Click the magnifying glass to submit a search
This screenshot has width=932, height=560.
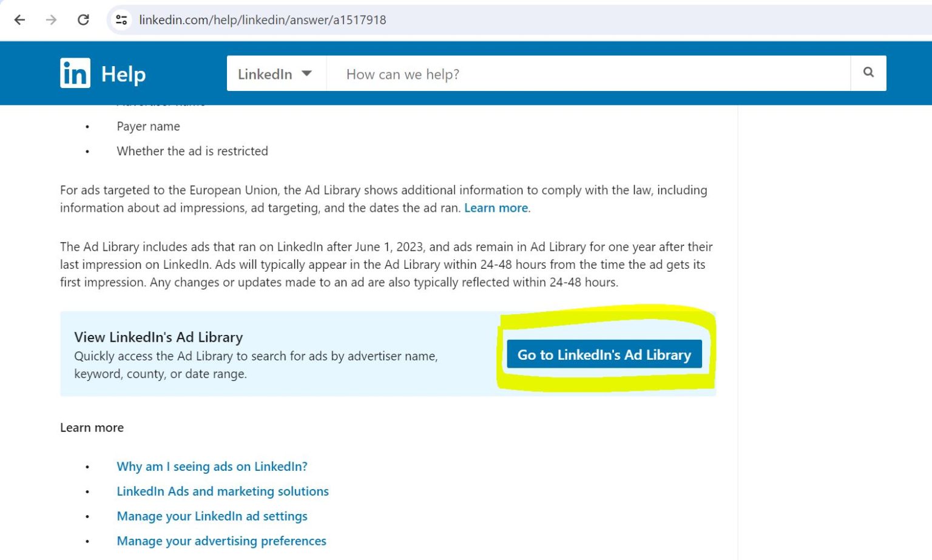pyautogui.click(x=868, y=73)
